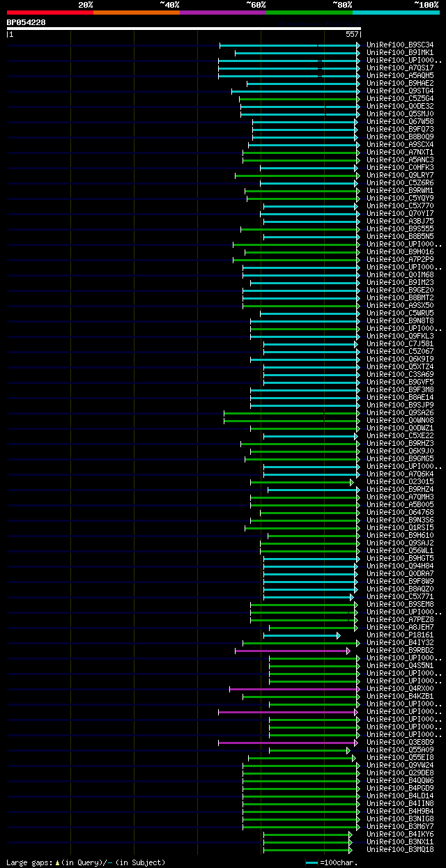Select hit label UniRef100_P18161
This screenshot has height=868, width=446.
pos(400,635)
